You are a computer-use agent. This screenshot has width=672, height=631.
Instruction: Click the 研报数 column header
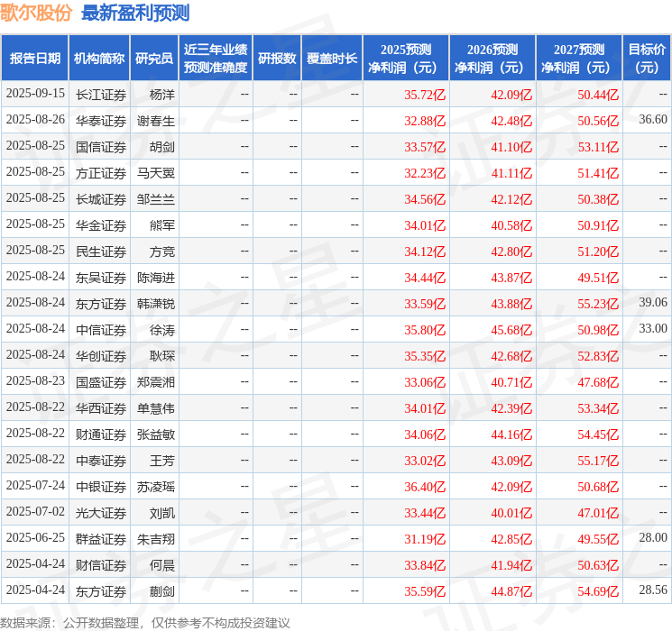[x=277, y=58]
